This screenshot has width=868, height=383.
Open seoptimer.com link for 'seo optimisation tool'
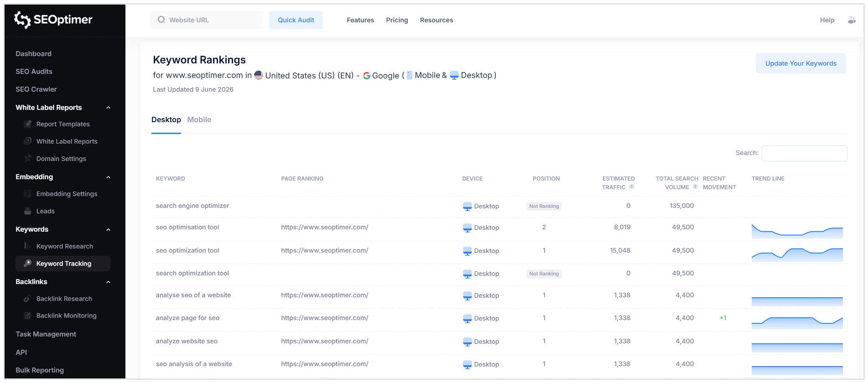[325, 227]
